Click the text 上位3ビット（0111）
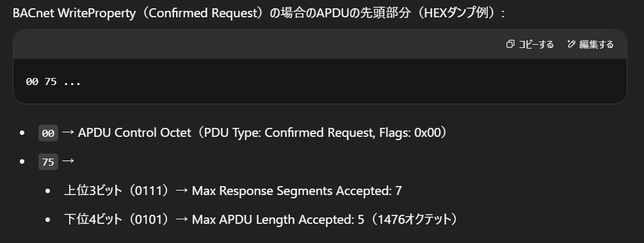This screenshot has height=243, width=644. (118, 191)
